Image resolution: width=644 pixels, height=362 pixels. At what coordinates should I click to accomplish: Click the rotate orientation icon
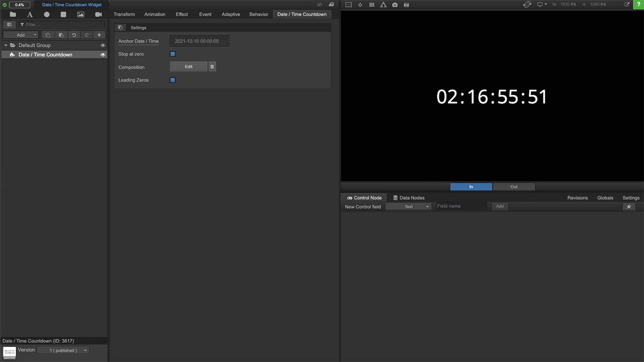[527, 5]
